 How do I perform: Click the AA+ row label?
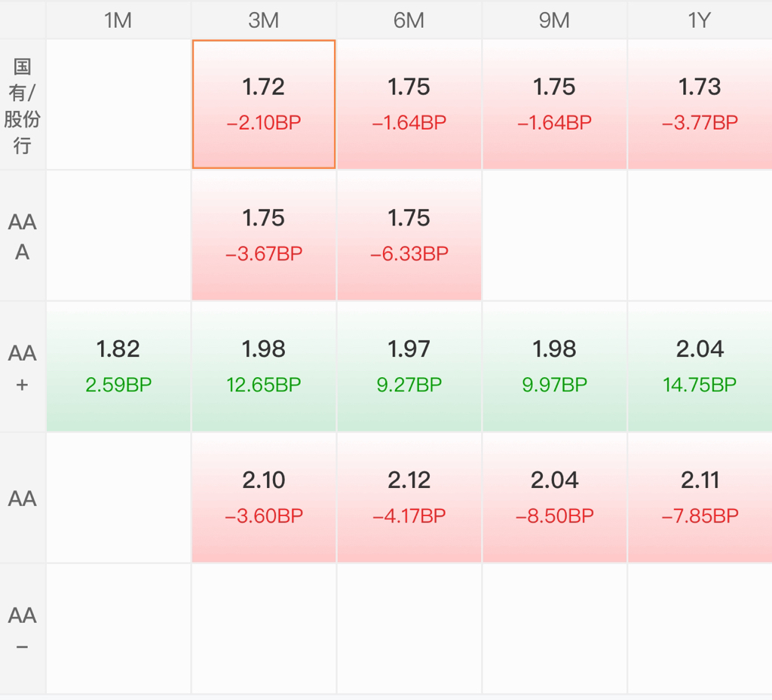click(x=23, y=367)
